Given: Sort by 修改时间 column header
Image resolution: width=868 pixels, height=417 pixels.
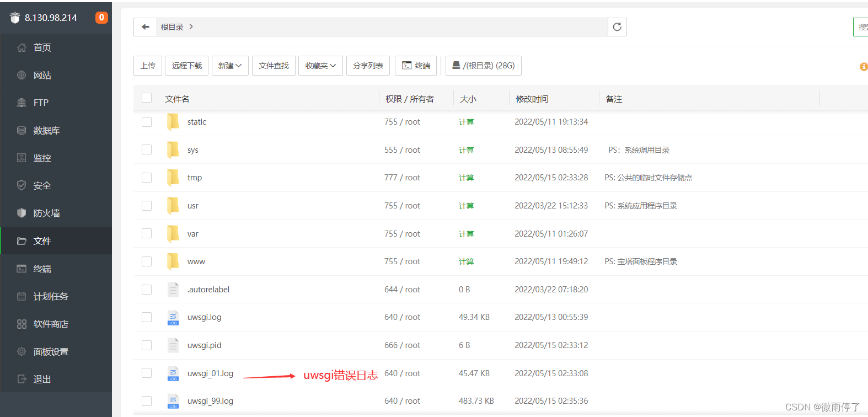Looking at the screenshot, I should pos(532,99).
